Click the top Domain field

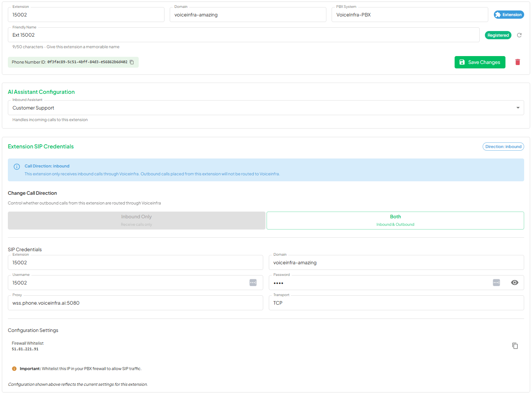[248, 15]
